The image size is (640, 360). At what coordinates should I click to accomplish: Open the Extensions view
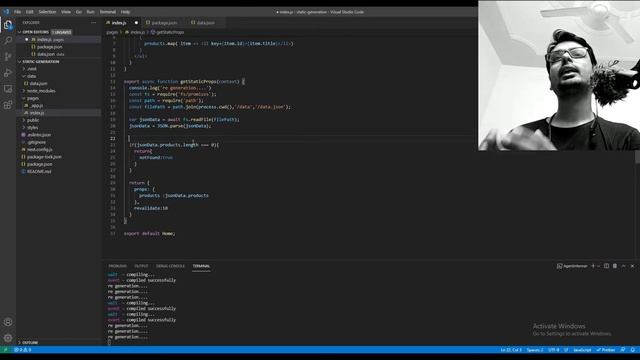click(8, 105)
